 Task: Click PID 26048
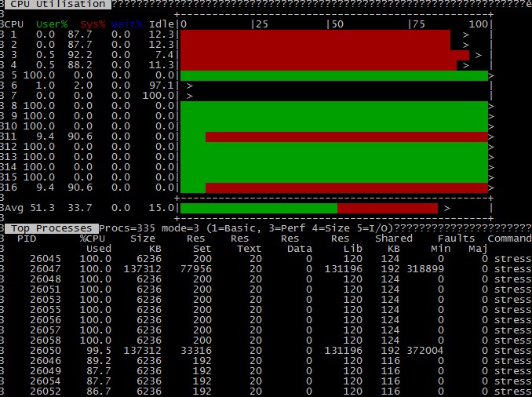point(46,279)
